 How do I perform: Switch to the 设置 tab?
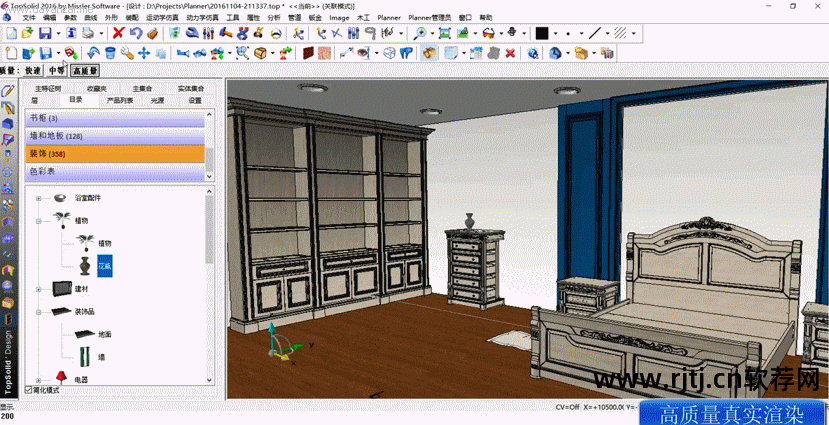click(195, 100)
